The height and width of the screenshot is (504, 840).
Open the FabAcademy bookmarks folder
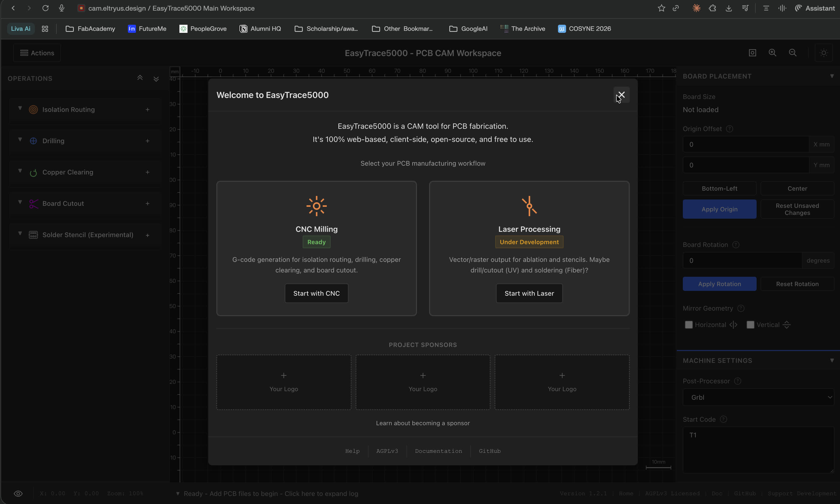click(90, 29)
